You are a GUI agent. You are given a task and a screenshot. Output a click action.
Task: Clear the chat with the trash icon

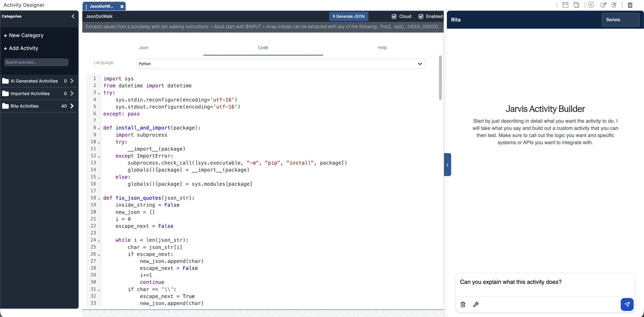(463, 305)
